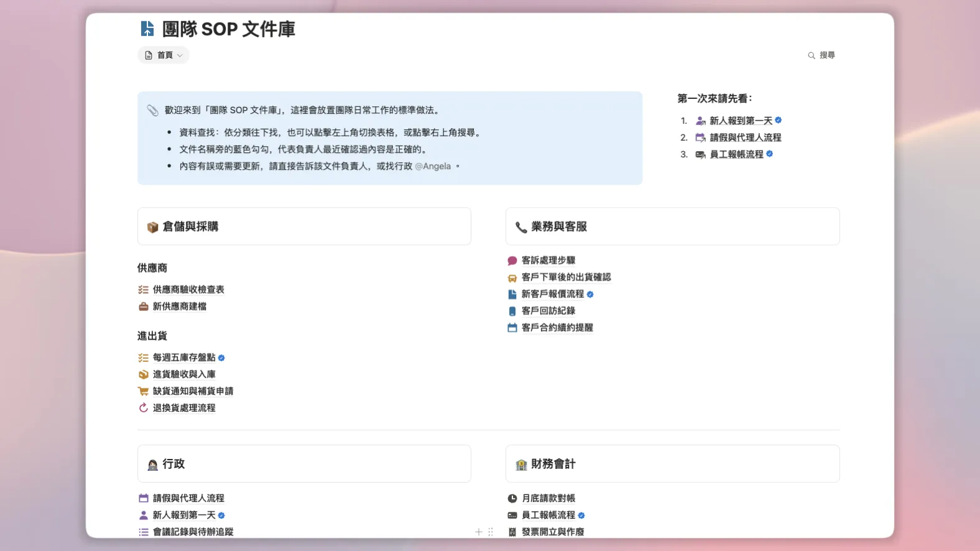Click the six-dot drag handle icon
This screenshot has height=551, width=980.
(x=491, y=532)
